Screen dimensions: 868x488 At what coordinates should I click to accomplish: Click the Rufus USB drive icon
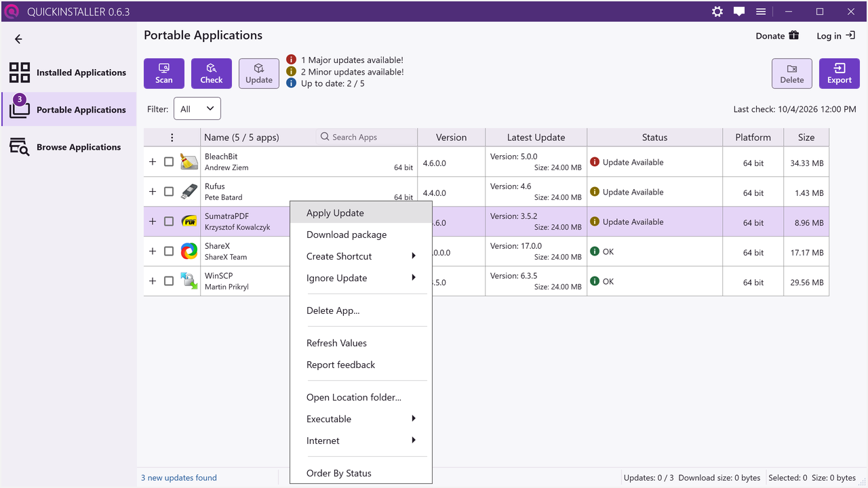point(189,192)
